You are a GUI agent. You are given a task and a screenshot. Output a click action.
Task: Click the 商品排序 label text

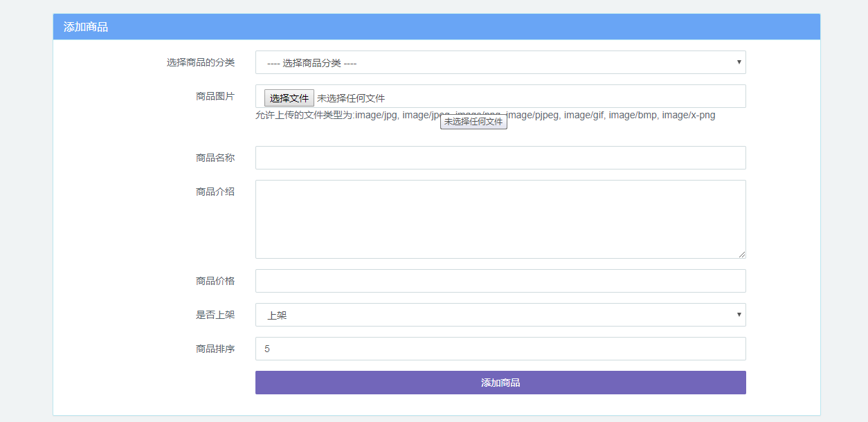pos(215,349)
